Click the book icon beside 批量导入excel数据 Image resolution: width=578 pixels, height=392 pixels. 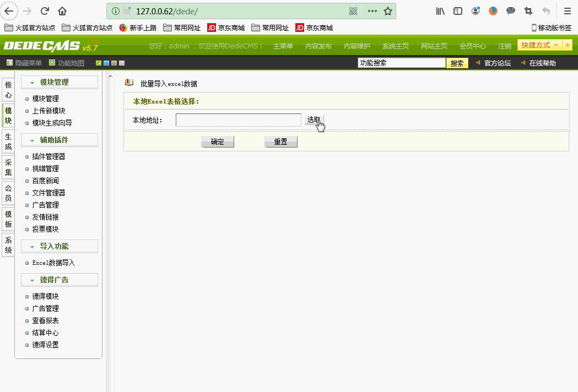128,83
